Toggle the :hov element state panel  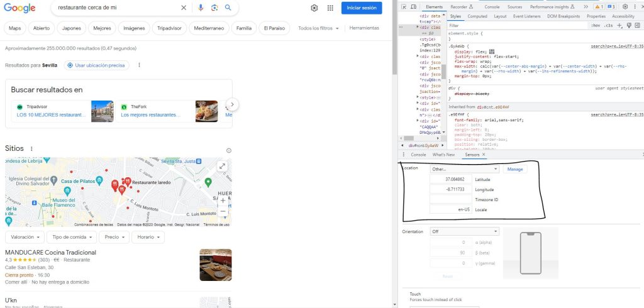click(596, 25)
